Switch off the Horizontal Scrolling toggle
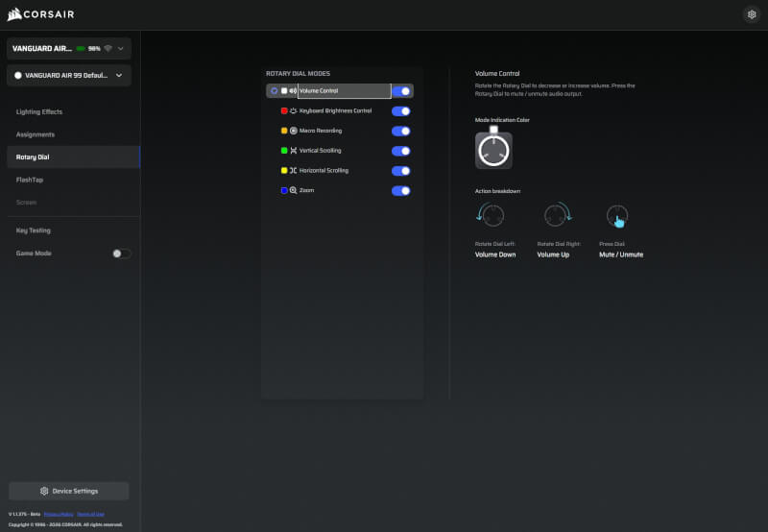The image size is (768, 532). click(400, 171)
